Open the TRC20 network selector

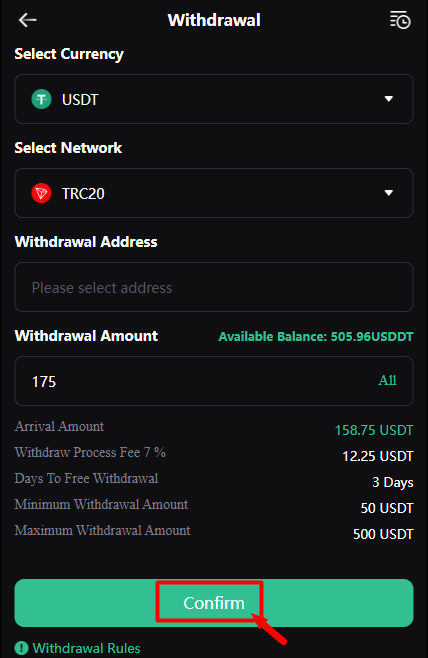[214, 193]
